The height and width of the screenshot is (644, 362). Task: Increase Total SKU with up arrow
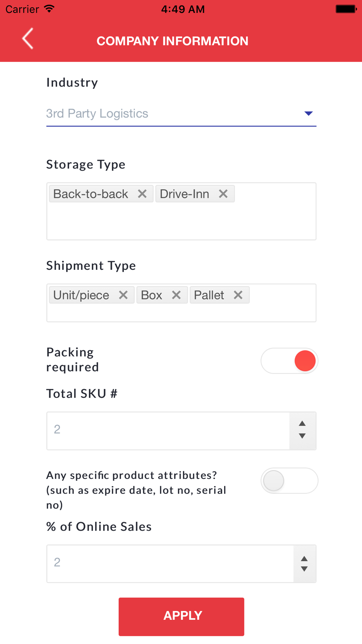tap(302, 423)
